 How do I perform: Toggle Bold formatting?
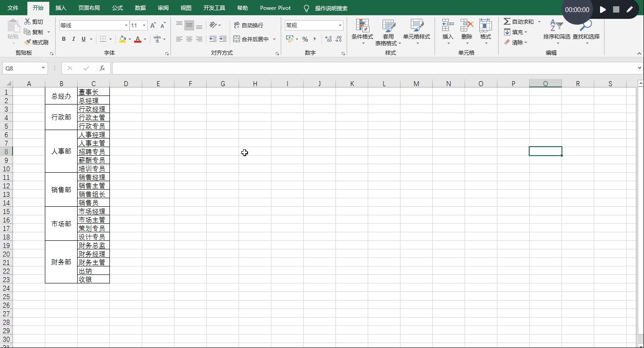tap(64, 39)
